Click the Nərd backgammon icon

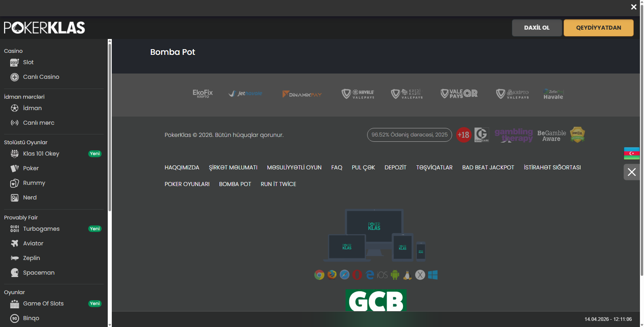15,198
